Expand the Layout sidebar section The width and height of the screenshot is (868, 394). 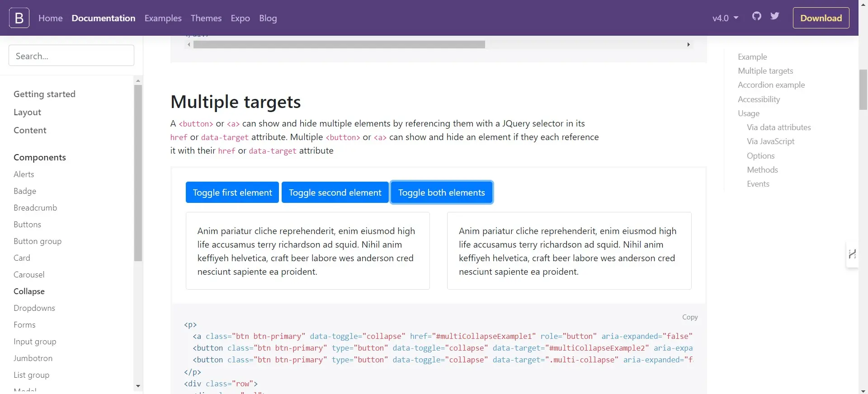pyautogui.click(x=27, y=112)
